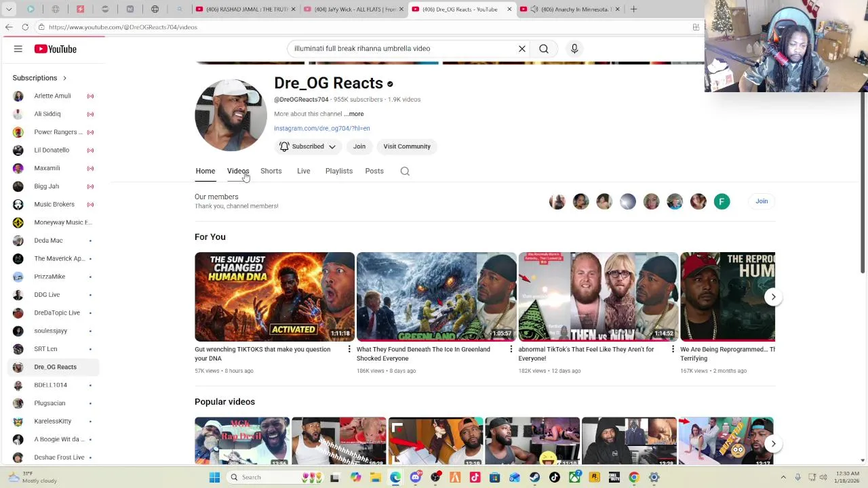Click the page vertical scrollbar thumb
This screenshot has width=868, height=488.
(863, 183)
